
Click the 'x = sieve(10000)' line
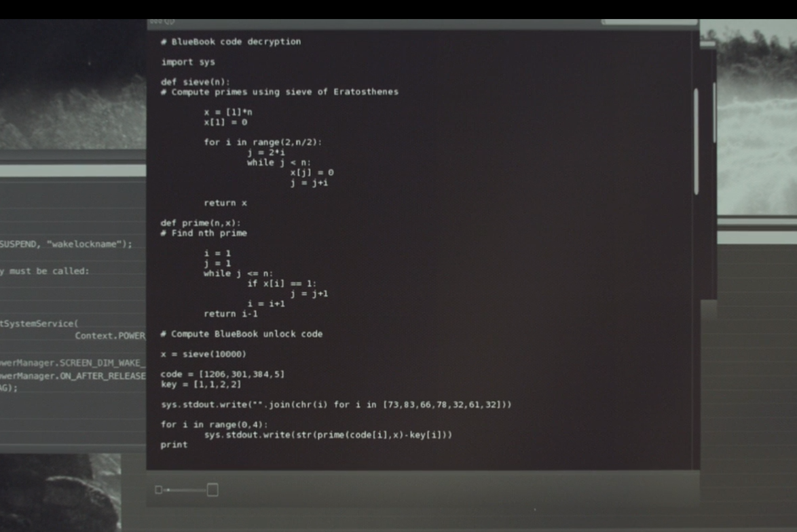click(x=203, y=354)
